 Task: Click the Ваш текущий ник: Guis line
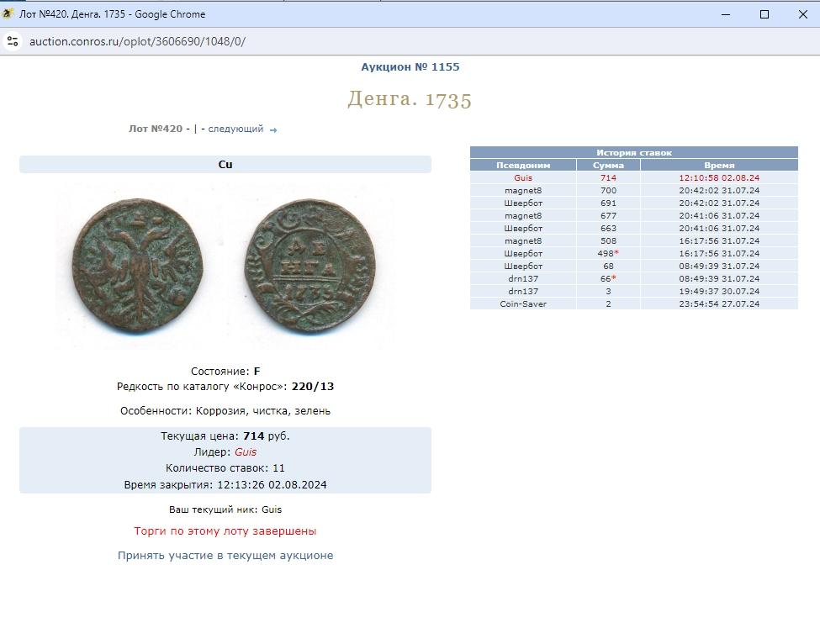coord(225,509)
